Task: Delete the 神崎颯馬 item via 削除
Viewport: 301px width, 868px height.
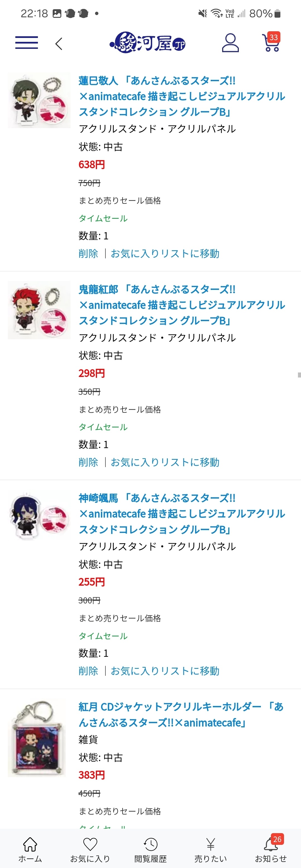Action: pyautogui.click(x=88, y=670)
